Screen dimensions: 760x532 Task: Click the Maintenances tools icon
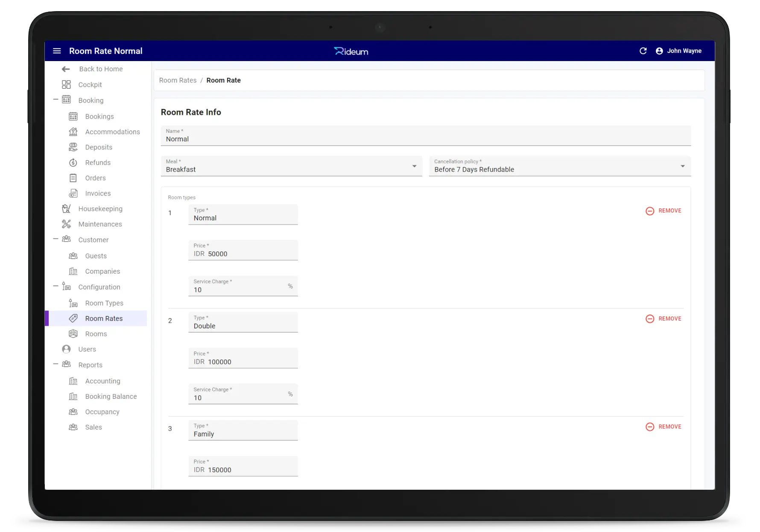tap(66, 224)
